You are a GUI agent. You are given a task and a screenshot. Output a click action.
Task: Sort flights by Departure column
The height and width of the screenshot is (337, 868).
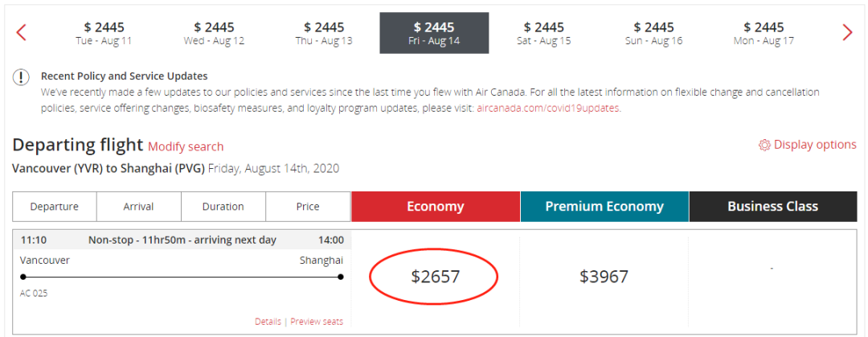[55, 207]
